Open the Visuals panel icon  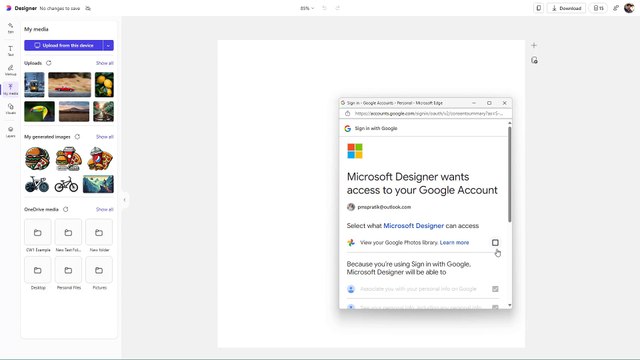(x=11, y=109)
